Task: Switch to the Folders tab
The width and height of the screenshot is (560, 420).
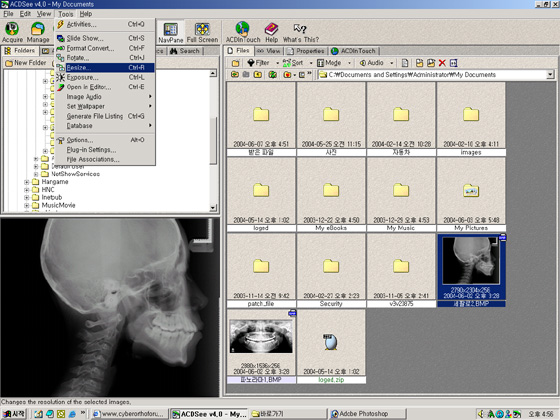Action: [x=20, y=51]
